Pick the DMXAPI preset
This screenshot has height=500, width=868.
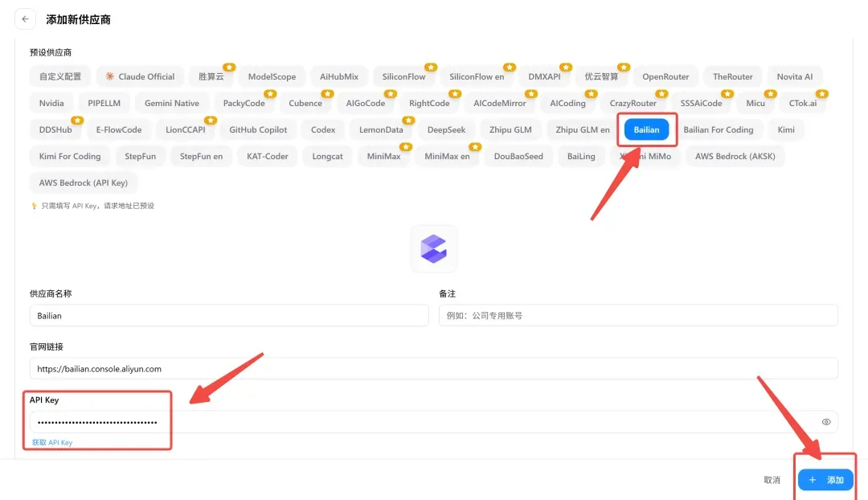pyautogui.click(x=544, y=76)
